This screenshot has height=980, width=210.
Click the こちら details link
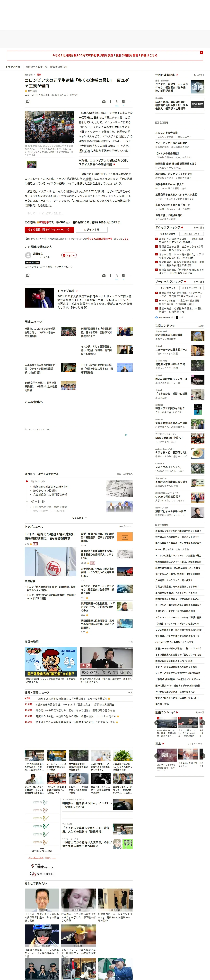click(125, 239)
